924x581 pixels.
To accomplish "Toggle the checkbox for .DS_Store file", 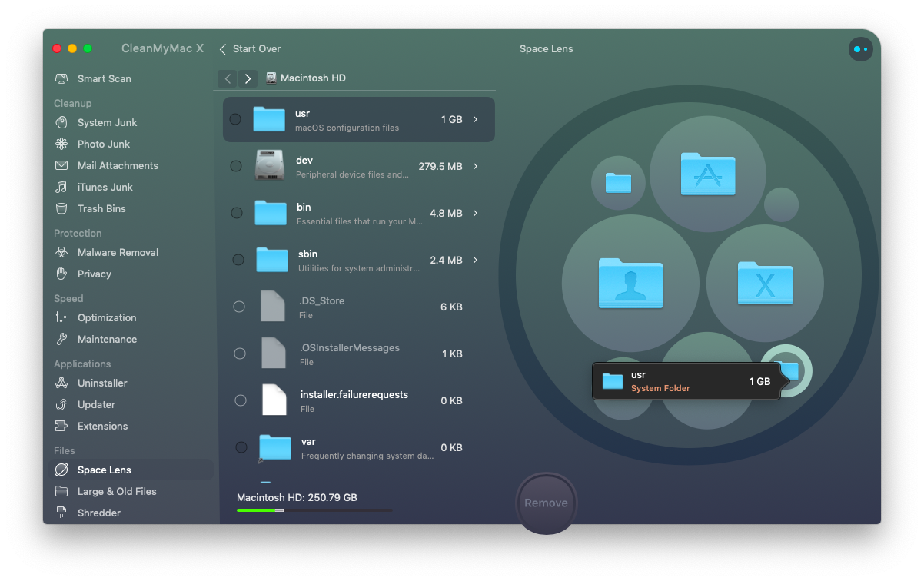I will [239, 307].
